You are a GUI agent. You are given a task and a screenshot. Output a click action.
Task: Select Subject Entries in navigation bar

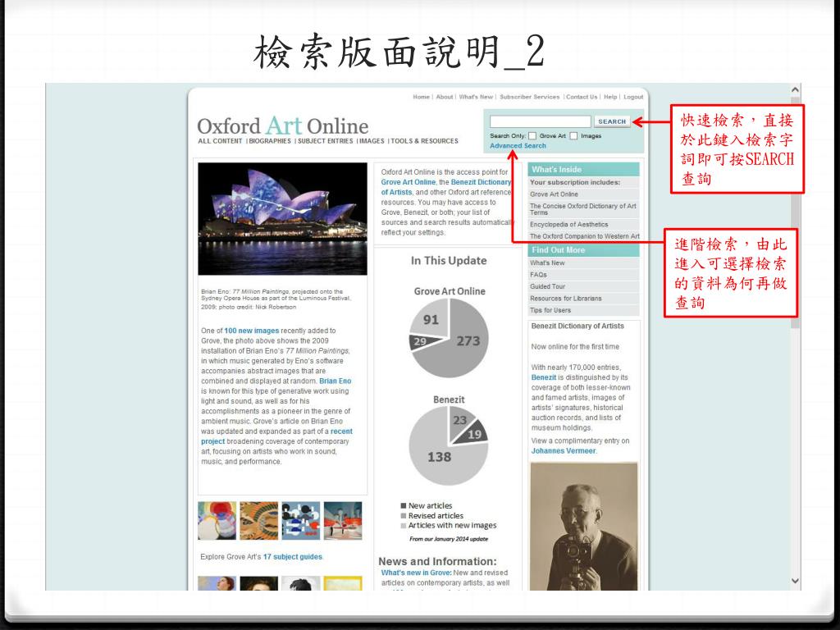click(325, 141)
